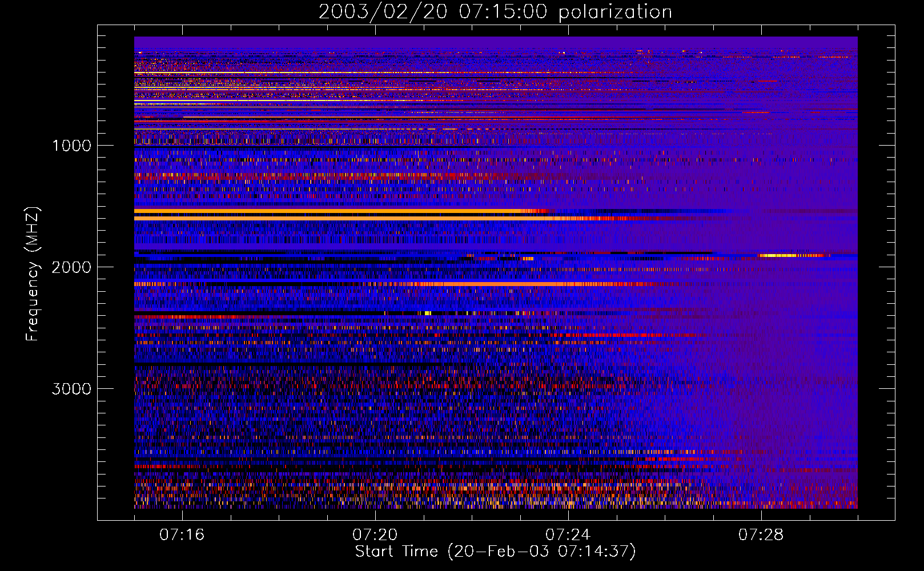
Task: Click the '3000' frequency tick label
Action: tap(71, 389)
